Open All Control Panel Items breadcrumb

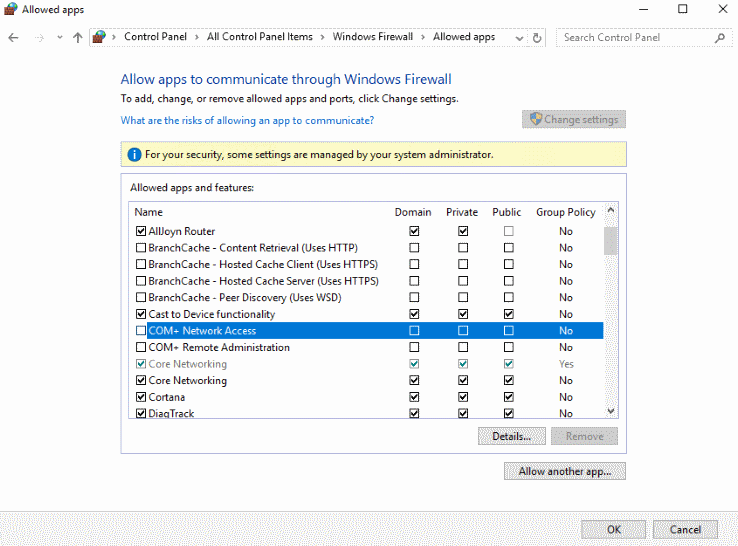260,37
